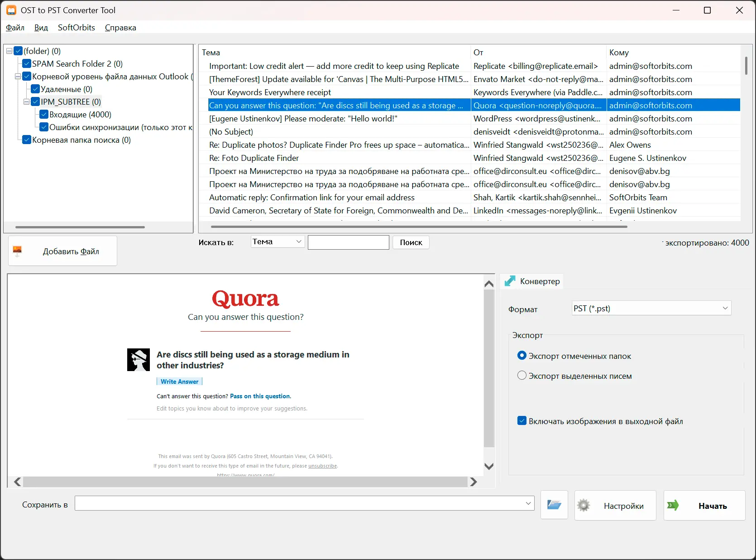Toggle Корневой уровень файла данных Outlook checkbox
The height and width of the screenshot is (560, 756).
pyautogui.click(x=27, y=77)
